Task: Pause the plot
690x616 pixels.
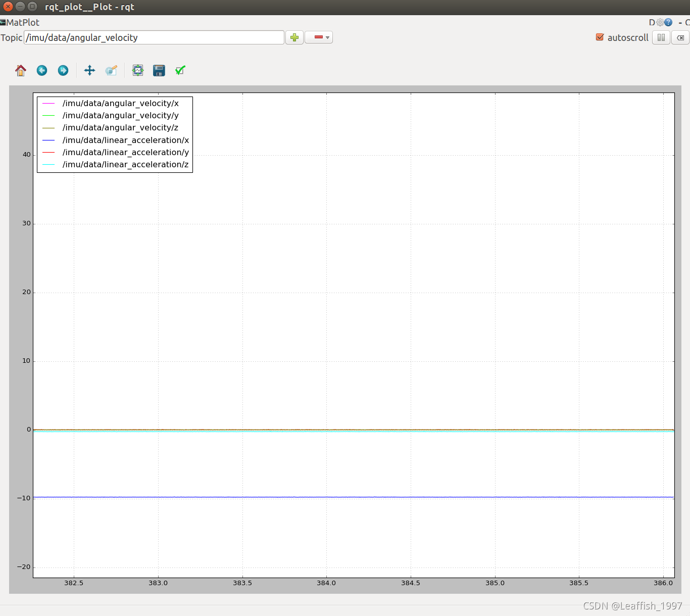Action: point(661,37)
